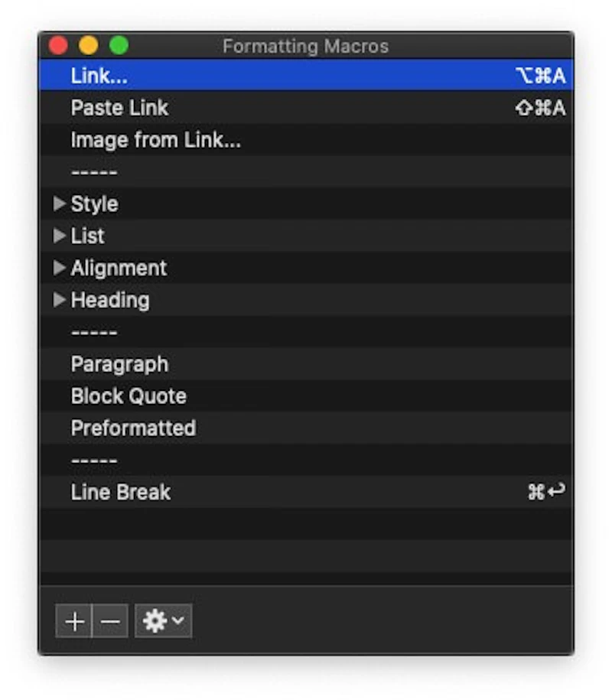This screenshot has width=612, height=700.
Task: Expand the Alignment disclosure triangle
Action: (60, 269)
